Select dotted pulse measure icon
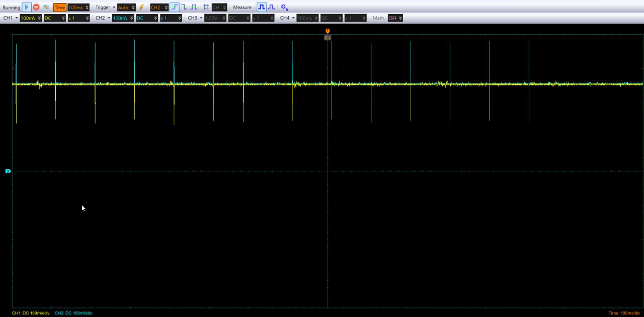The width and height of the screenshot is (644, 317). tap(271, 8)
